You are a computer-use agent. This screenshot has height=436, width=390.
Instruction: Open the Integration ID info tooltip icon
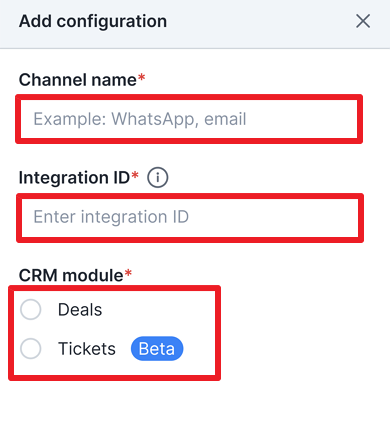[158, 177]
